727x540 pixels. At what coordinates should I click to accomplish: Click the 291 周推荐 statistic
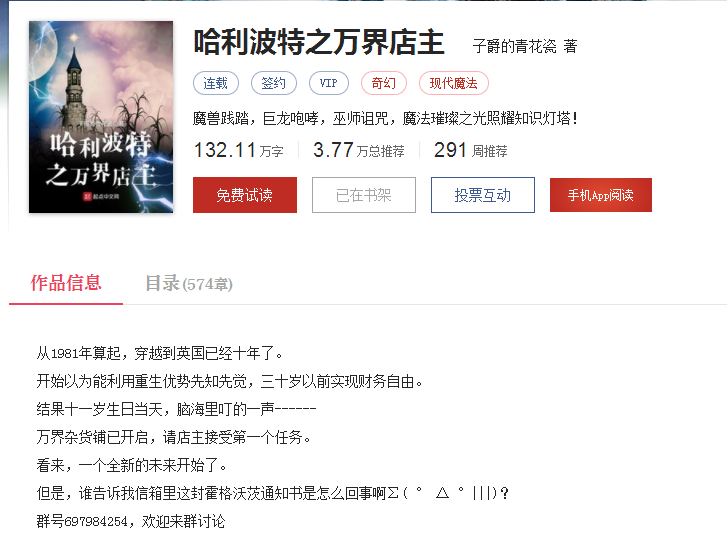(x=471, y=150)
